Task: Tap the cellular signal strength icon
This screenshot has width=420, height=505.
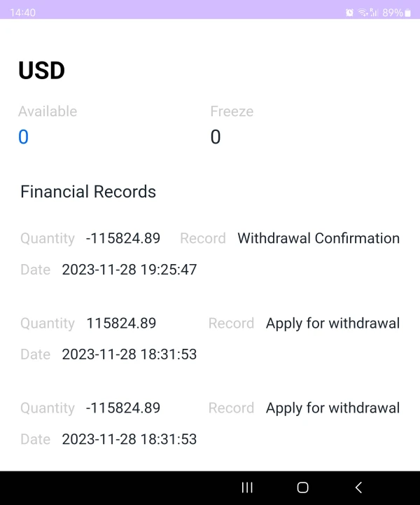Action: [x=374, y=13]
